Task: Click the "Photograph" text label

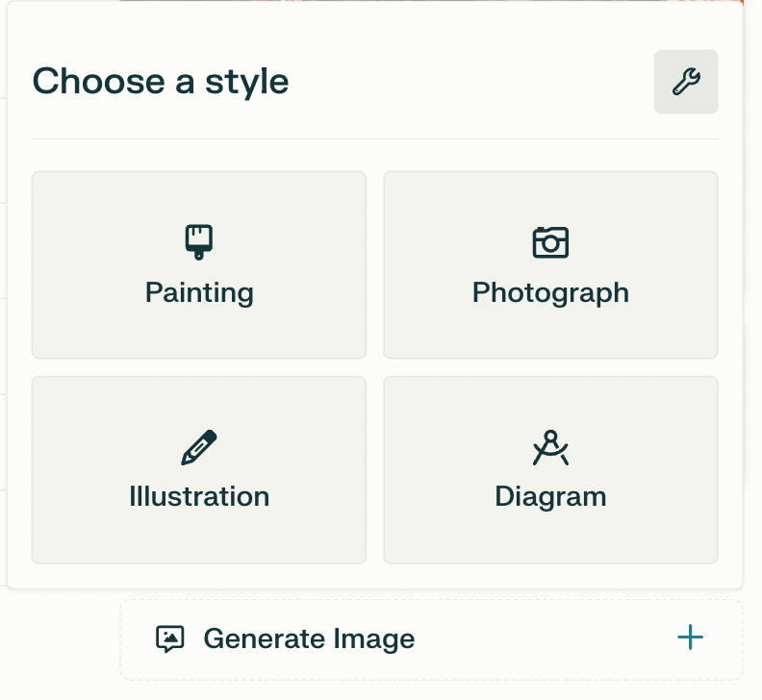Action: tap(550, 292)
